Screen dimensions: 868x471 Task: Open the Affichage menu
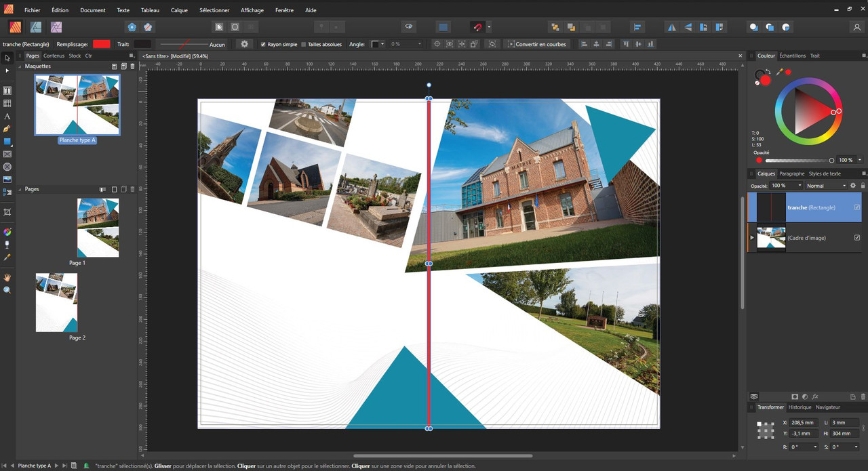[x=252, y=10]
